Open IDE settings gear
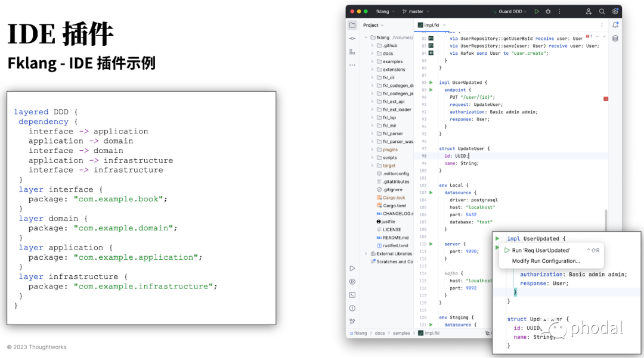Screen dimensions: 644x358 (x=615, y=11)
